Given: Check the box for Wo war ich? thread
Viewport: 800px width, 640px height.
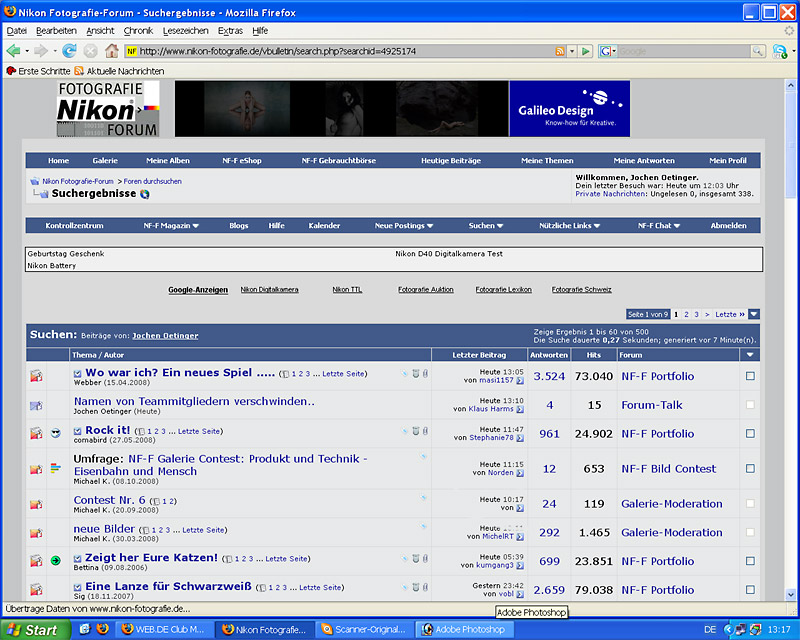Looking at the screenshot, I should click(x=750, y=376).
